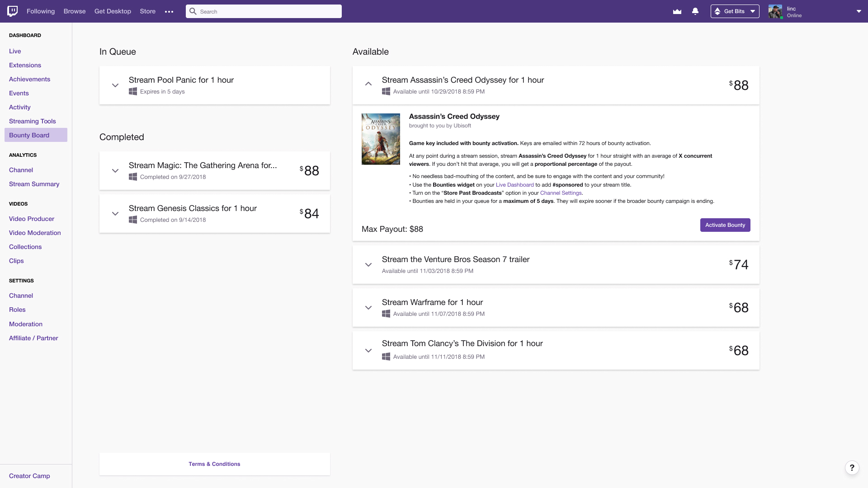Click Windows icon on Assassin's Creed Odyssey bounty
868x488 pixels.
coord(386,91)
